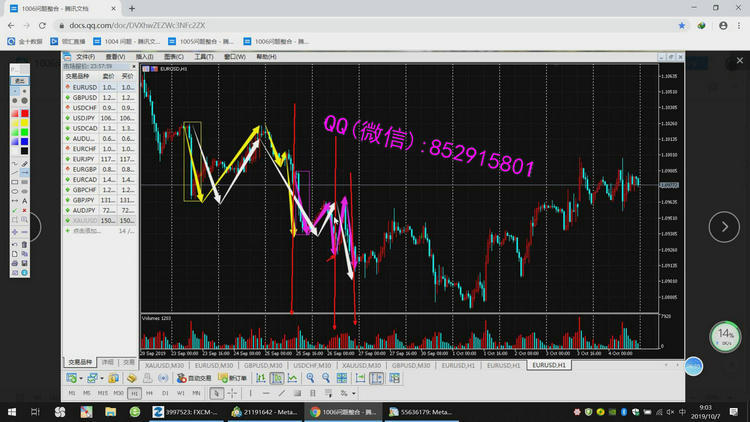
Task: Select the EURJPY row in market watch
Action: [x=84, y=159]
